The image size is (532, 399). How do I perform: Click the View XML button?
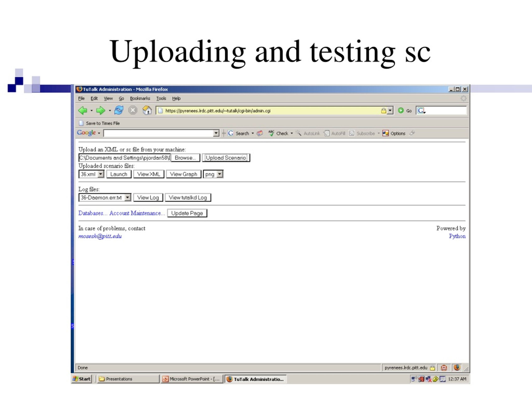click(149, 174)
